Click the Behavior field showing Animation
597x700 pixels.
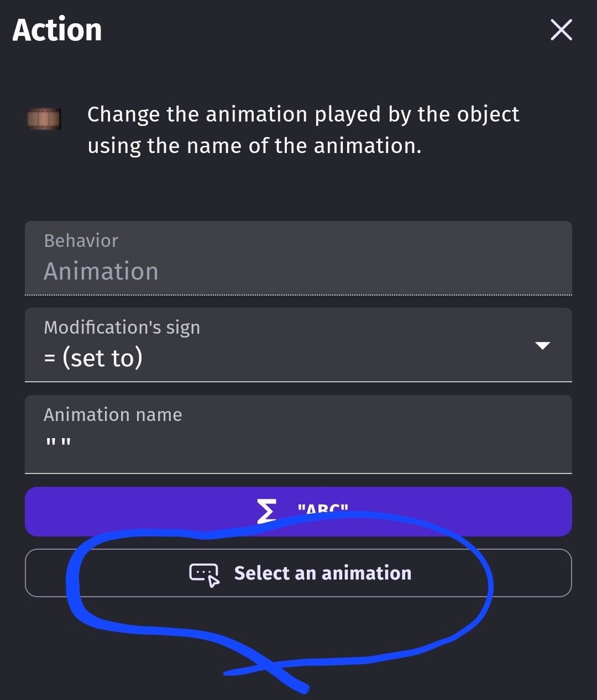(x=298, y=258)
